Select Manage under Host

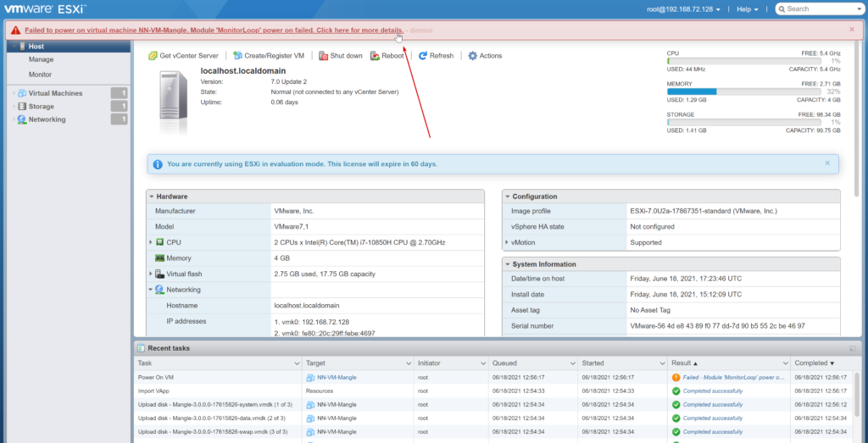pyautogui.click(x=41, y=59)
